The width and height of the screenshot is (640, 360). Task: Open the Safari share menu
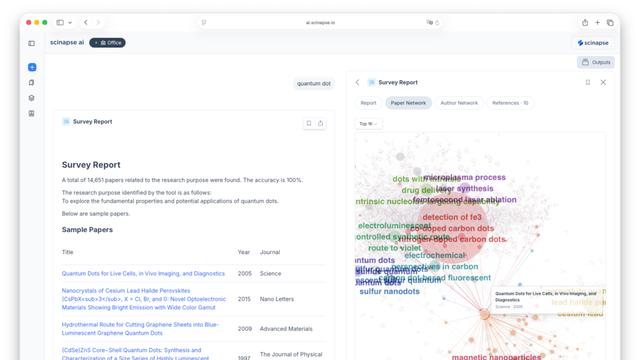585,22
